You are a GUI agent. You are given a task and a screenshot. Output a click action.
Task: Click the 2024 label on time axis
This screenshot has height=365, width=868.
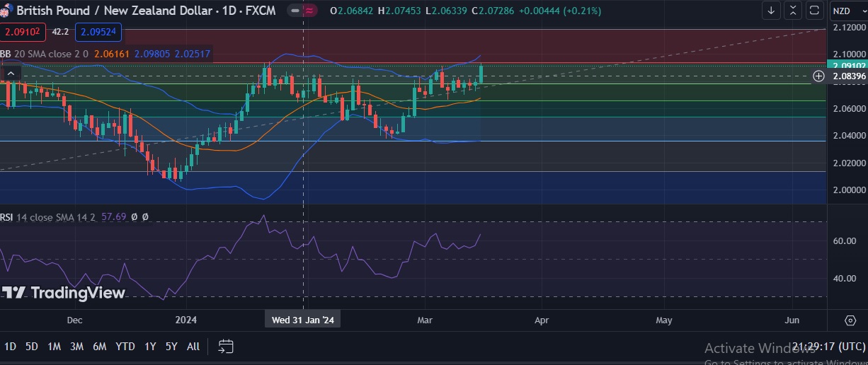tap(185, 320)
